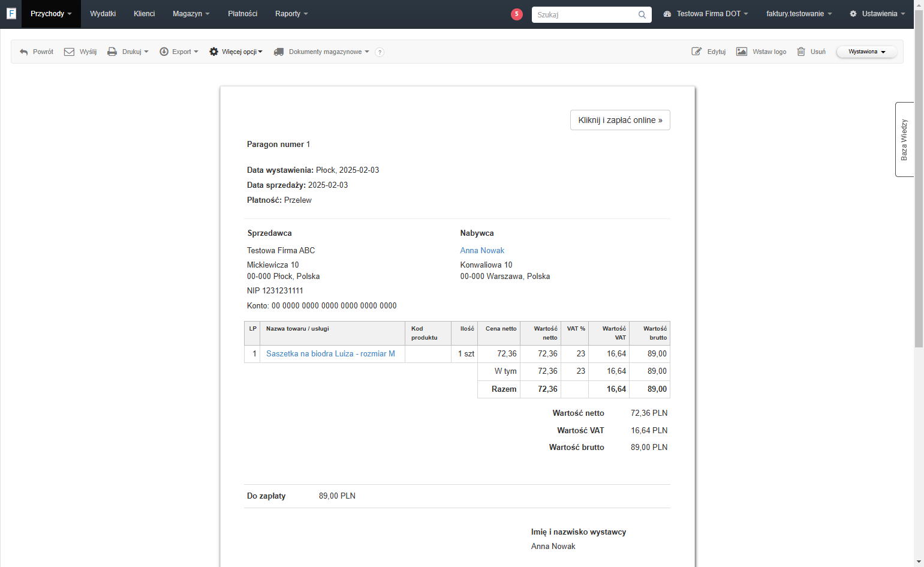Screen dimensions: 924x567
Task: Click the Konwaliowa 10 buyer address
Action: (x=486, y=265)
